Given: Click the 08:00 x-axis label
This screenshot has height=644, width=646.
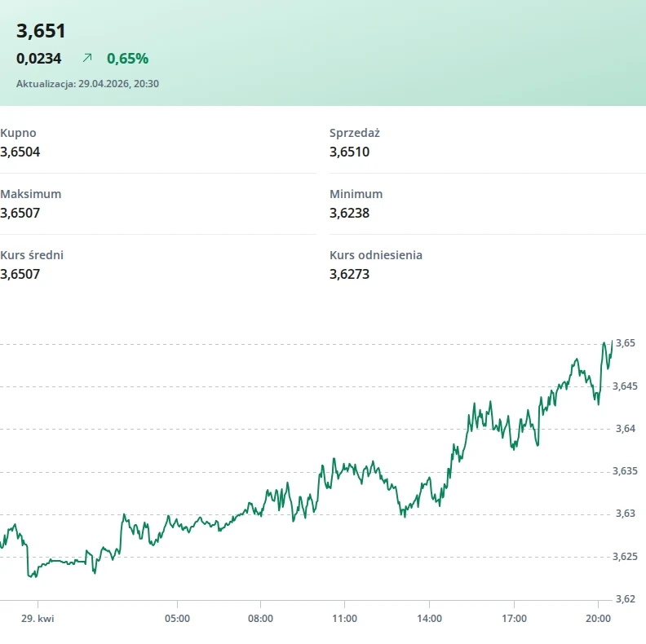Looking at the screenshot, I should 260,619.
